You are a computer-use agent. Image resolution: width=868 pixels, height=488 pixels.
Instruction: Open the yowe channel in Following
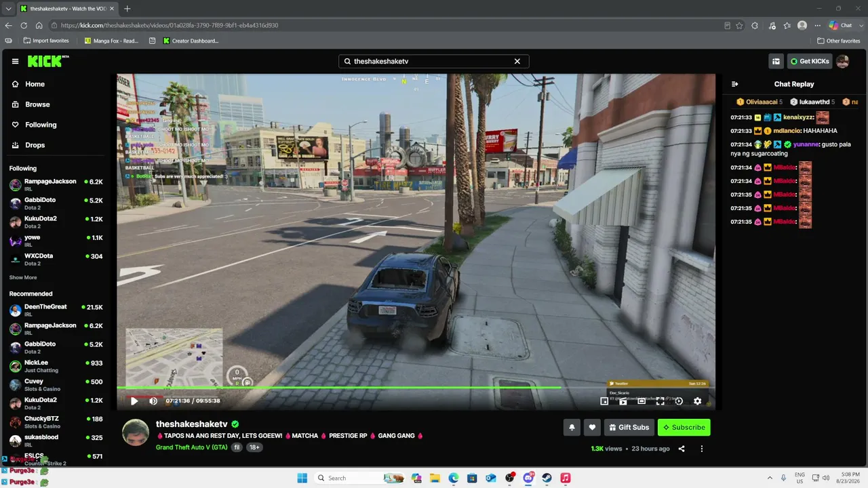56,241
